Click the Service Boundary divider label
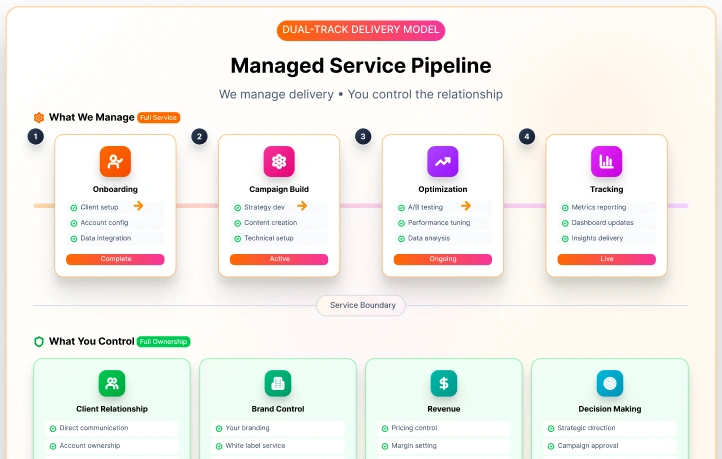Screen dimensions: 722x459 pos(362,305)
